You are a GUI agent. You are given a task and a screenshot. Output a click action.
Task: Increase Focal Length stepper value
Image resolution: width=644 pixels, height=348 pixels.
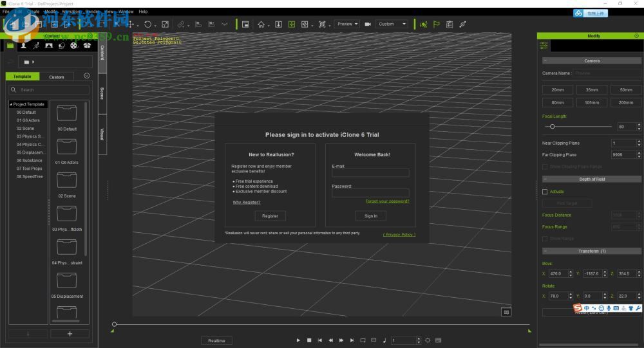coord(639,125)
